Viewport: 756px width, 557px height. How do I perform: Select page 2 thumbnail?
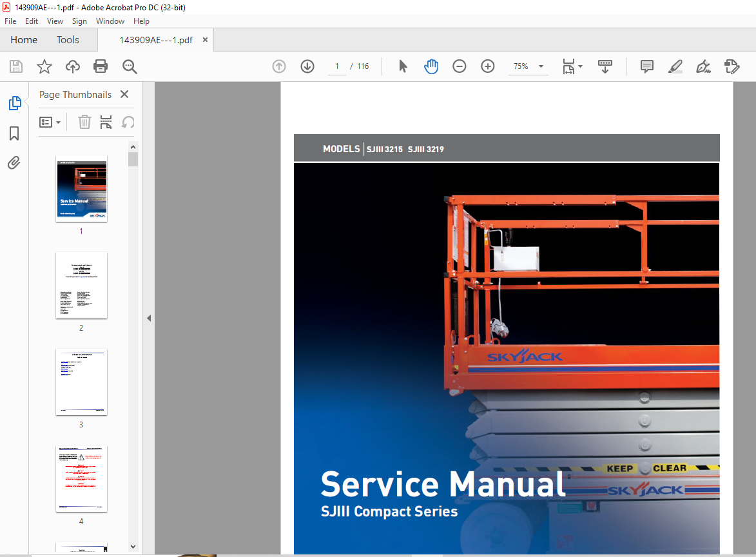pos(81,285)
